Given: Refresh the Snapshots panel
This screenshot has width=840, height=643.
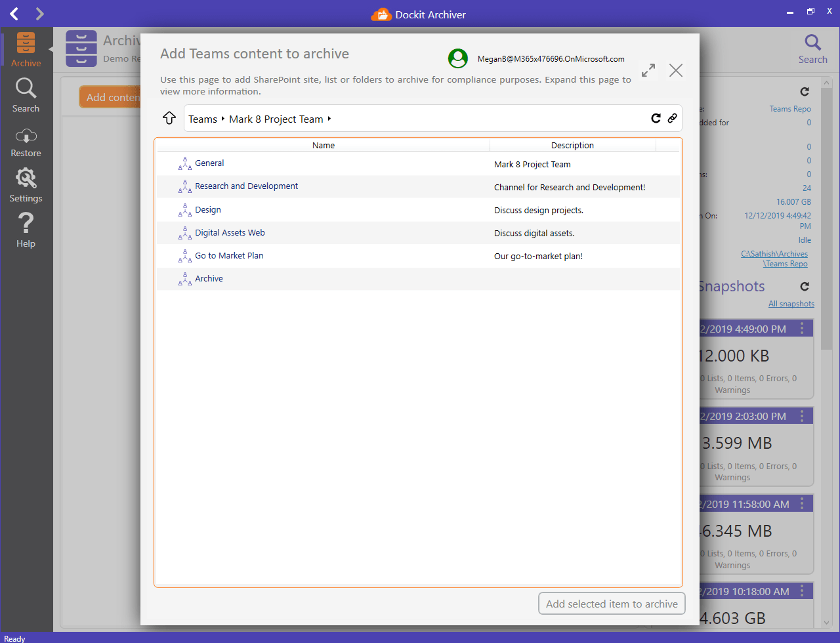Looking at the screenshot, I should (x=805, y=286).
